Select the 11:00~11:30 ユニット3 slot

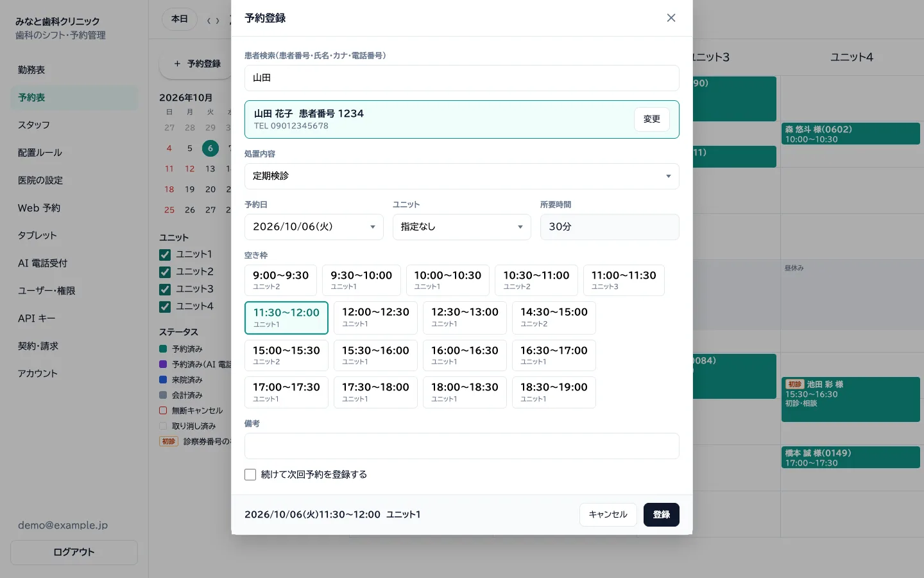[623, 280]
